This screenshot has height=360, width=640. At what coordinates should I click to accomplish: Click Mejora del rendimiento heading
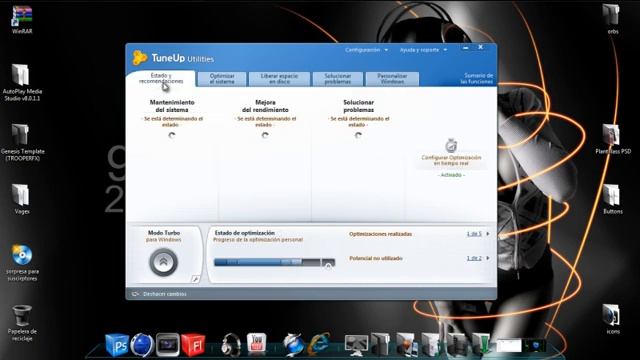[x=265, y=106]
